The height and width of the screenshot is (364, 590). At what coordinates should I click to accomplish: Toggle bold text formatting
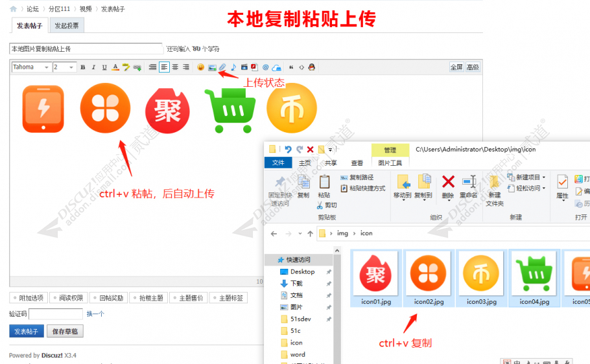click(82, 67)
